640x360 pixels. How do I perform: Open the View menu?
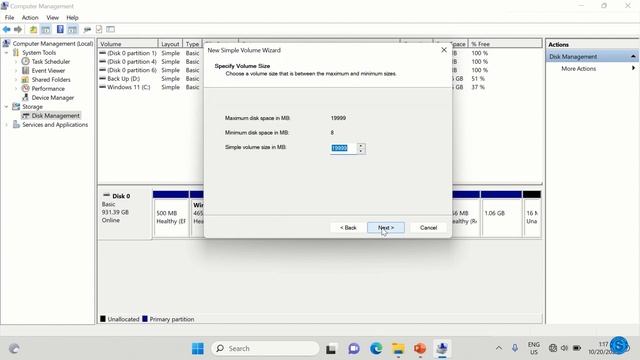coord(52,18)
